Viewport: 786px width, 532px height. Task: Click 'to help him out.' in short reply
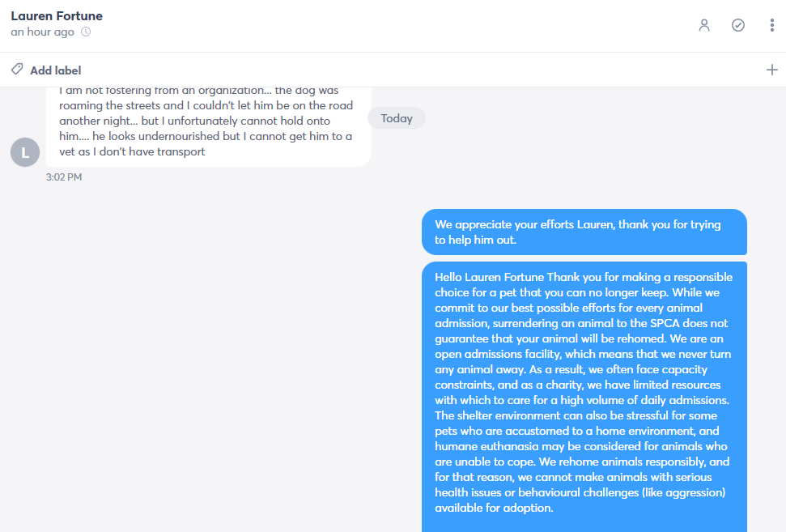[475, 240]
